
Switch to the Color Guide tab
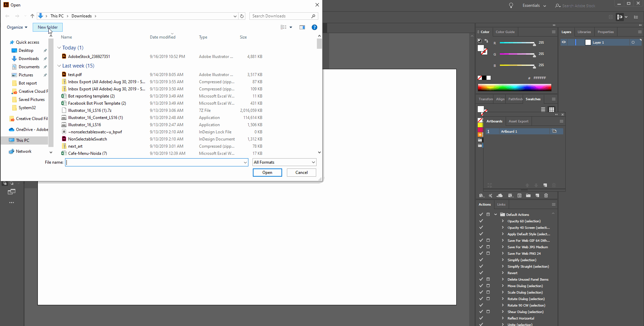[505, 32]
